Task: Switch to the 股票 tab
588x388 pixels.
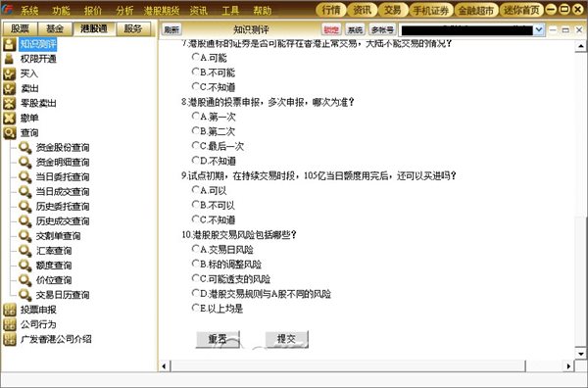Action: click(20, 28)
